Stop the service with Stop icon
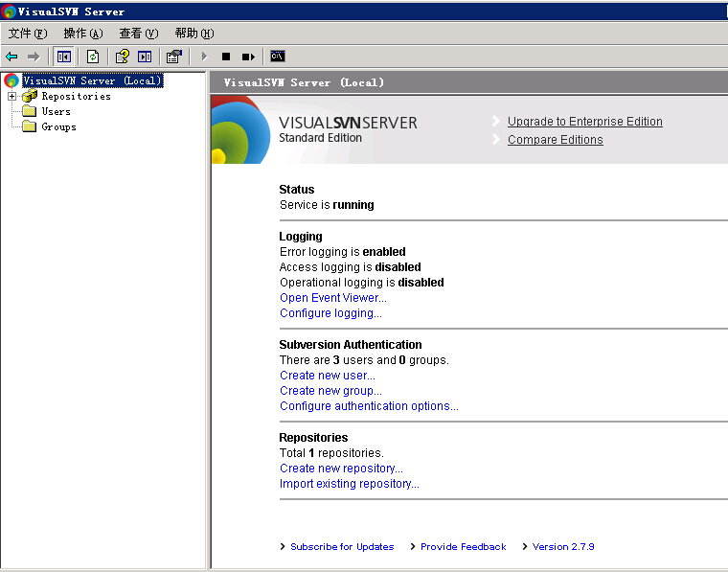Viewport: 728px width, 572px height. [x=226, y=57]
